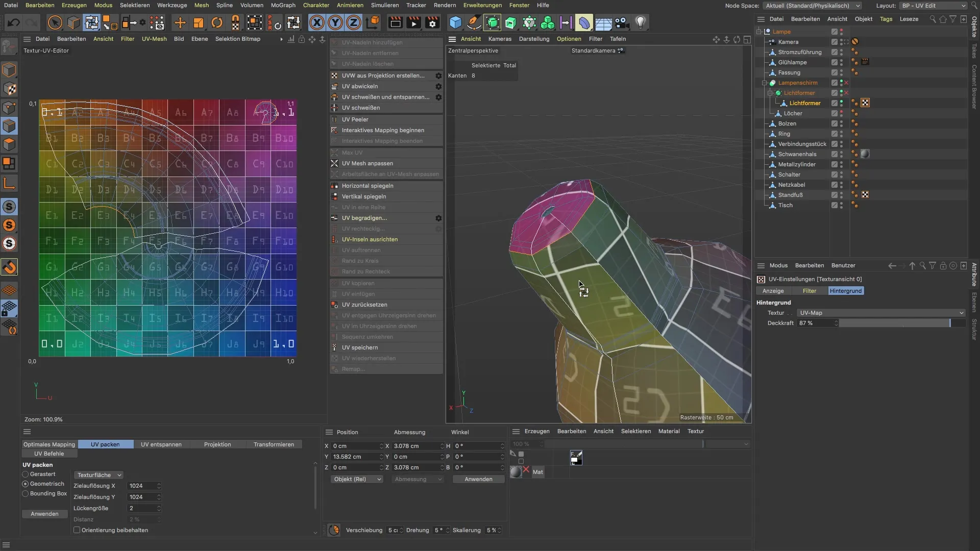Open the Objekt (Rel) dropdown
Image resolution: width=980 pixels, height=551 pixels.
pyautogui.click(x=357, y=479)
